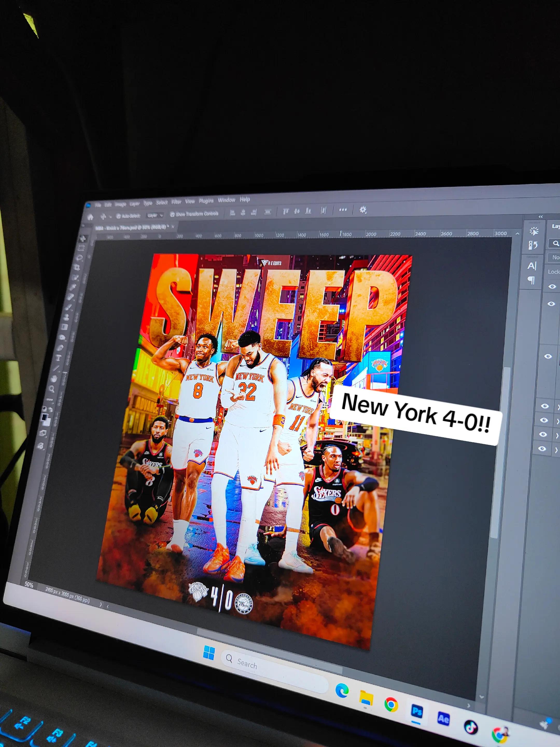
Task: Open more align options three dots
Action: (x=343, y=210)
